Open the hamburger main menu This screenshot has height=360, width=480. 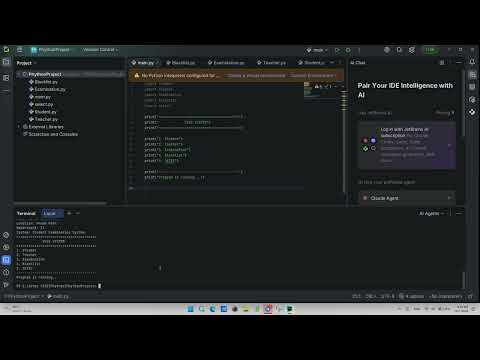pyautogui.click(x=20, y=50)
